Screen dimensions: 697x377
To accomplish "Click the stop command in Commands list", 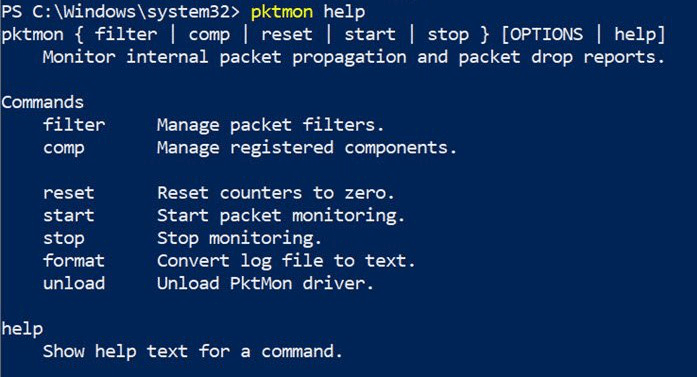I will (64, 239).
